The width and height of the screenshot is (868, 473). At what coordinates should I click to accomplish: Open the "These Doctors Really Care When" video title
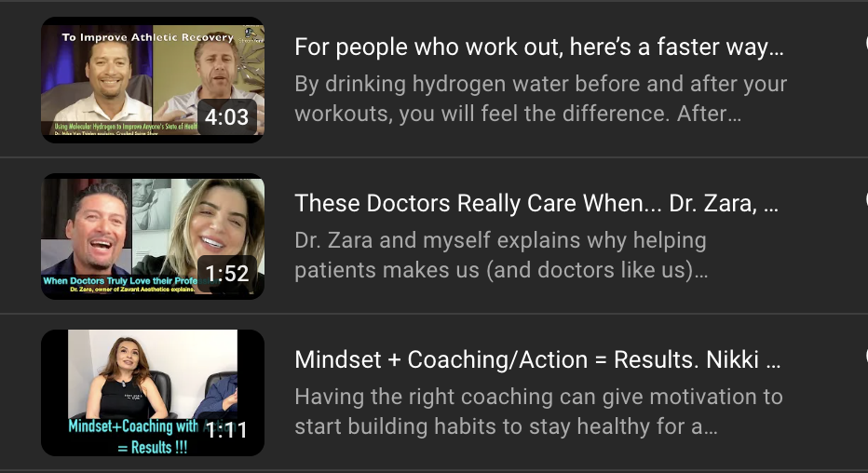pyautogui.click(x=536, y=204)
